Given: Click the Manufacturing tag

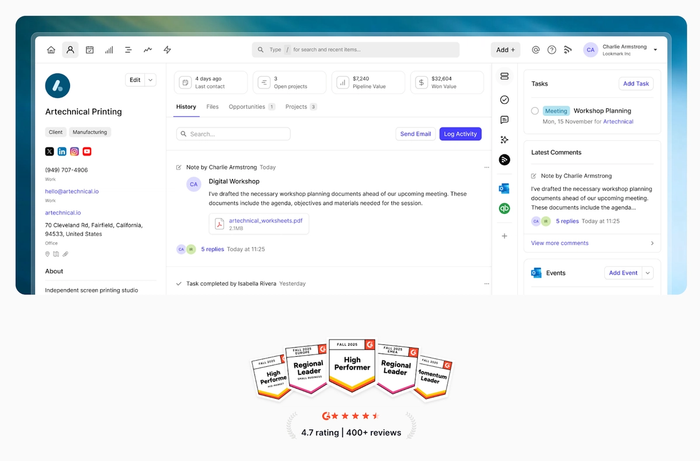Looking at the screenshot, I should [90, 132].
